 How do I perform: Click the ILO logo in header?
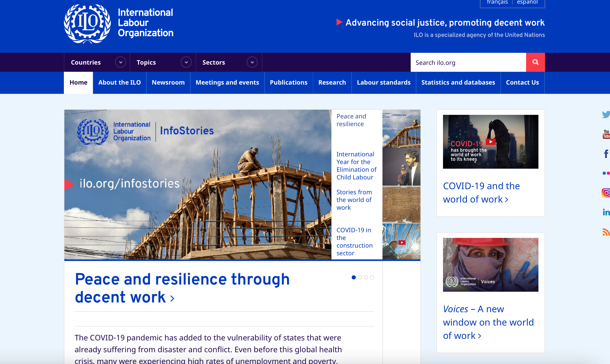coord(87,24)
